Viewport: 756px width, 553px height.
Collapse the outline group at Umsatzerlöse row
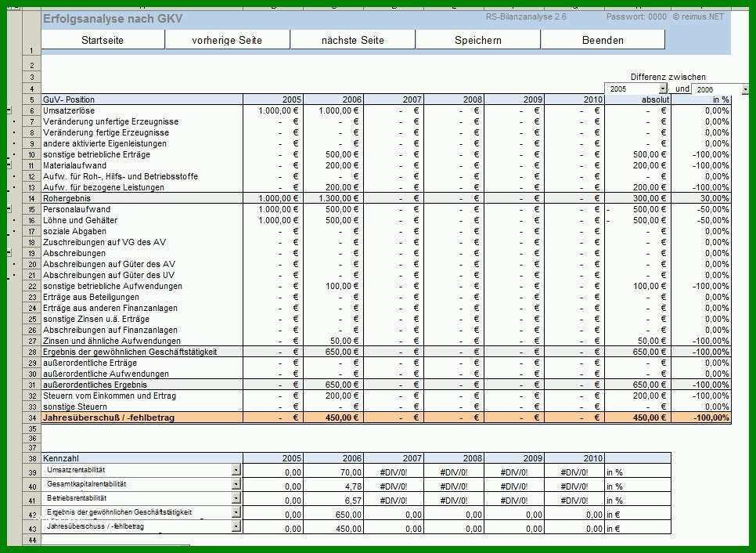pos(9,110)
